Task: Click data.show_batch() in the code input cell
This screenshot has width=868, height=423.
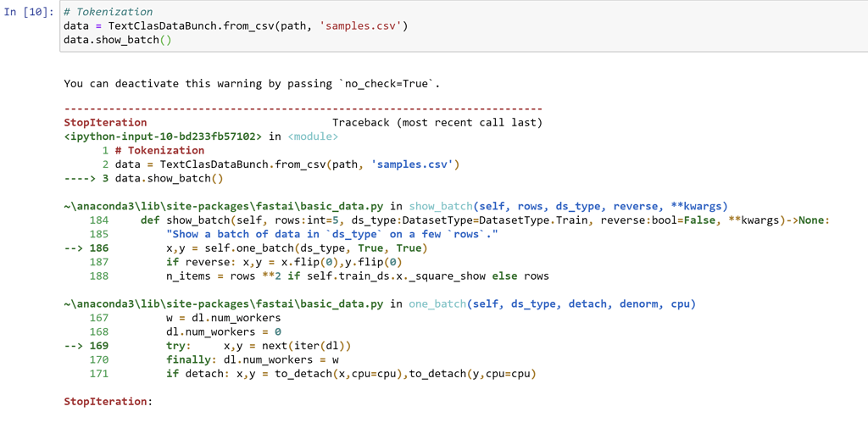Action: click(x=117, y=39)
